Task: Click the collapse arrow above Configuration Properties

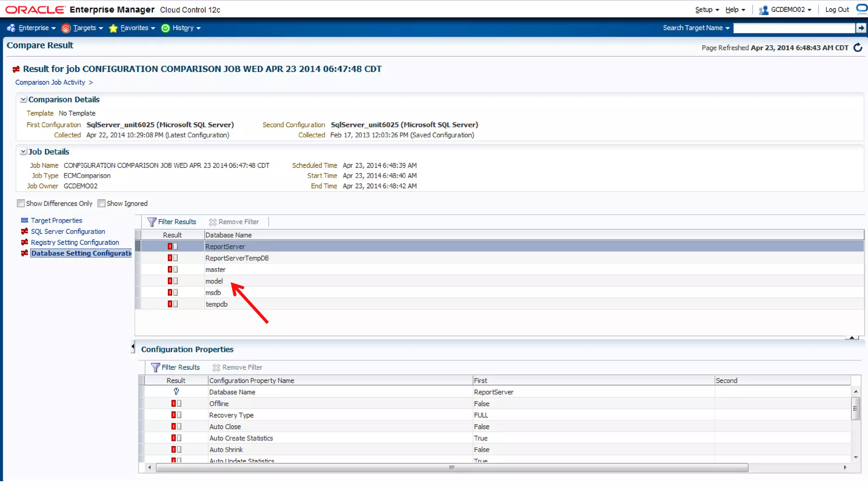Action: pos(852,338)
